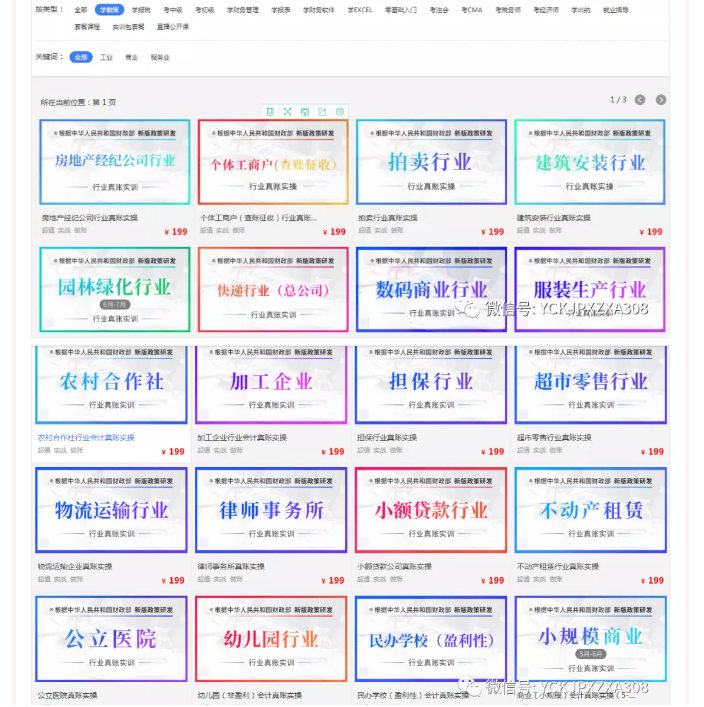Choose the 工业 keyword filter
The width and height of the screenshot is (704, 707).
pyautogui.click(x=106, y=58)
